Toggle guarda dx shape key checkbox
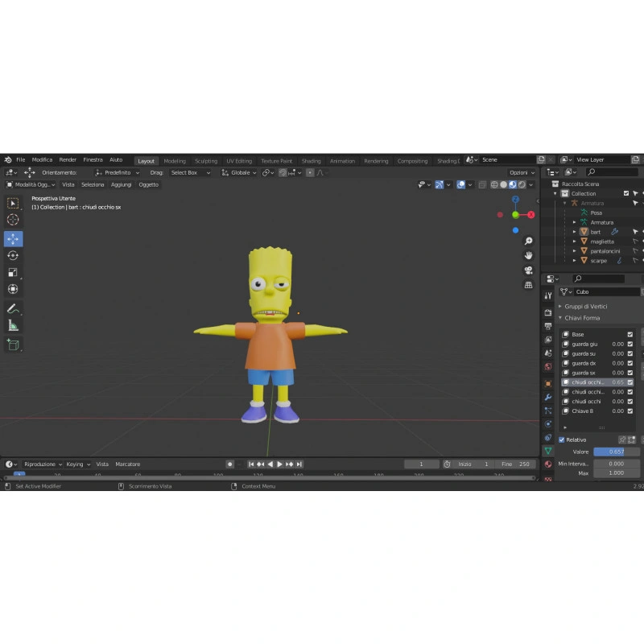Image resolution: width=644 pixels, height=644 pixels. click(630, 363)
